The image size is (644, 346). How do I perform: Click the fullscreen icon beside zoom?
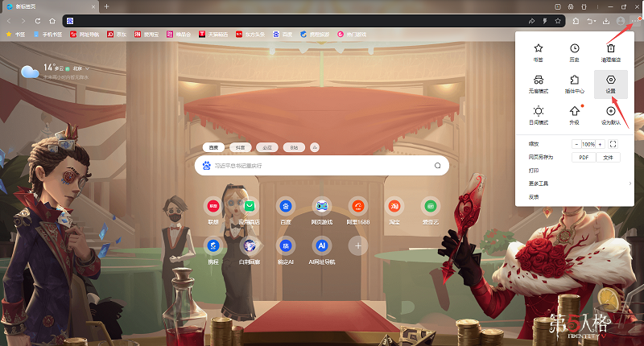[613, 144]
